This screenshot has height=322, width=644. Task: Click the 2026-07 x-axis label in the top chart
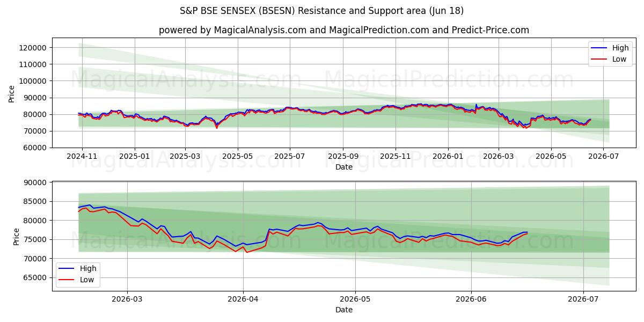(603, 157)
